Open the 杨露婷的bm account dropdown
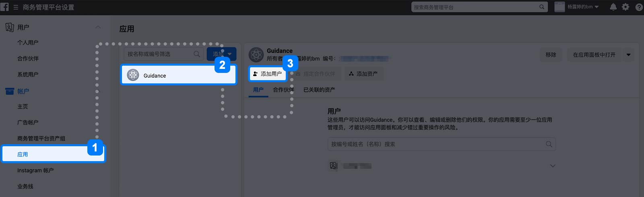 (x=577, y=7)
